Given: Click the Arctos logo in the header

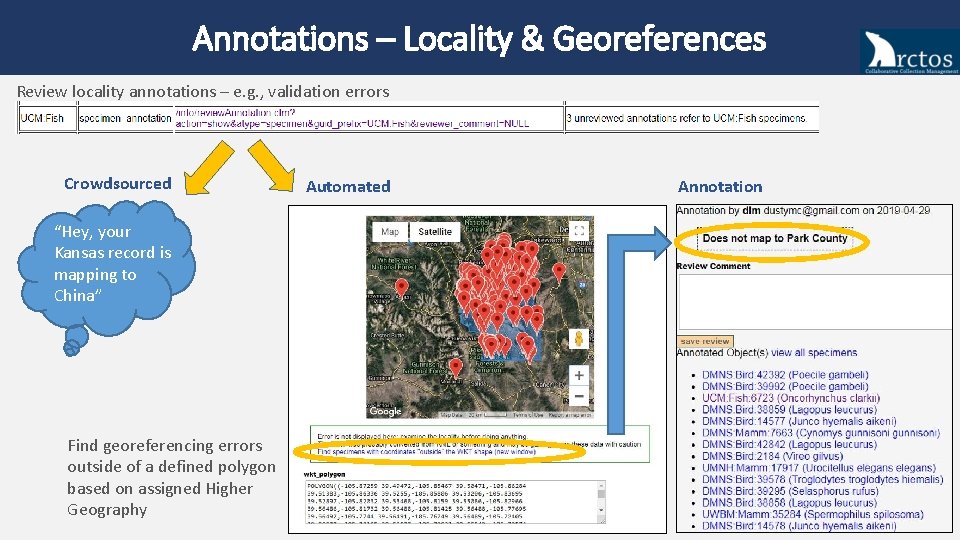Looking at the screenshot, I should [x=910, y=51].
